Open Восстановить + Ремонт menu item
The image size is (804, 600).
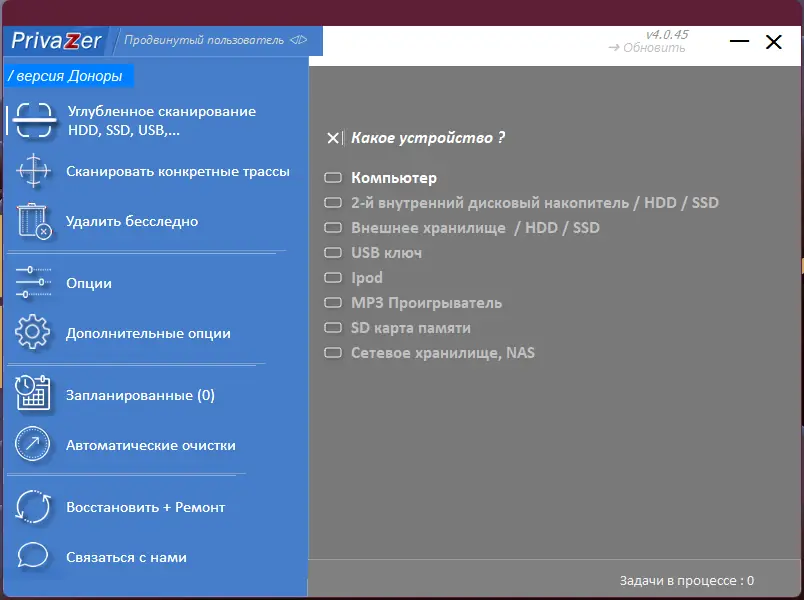tap(146, 508)
